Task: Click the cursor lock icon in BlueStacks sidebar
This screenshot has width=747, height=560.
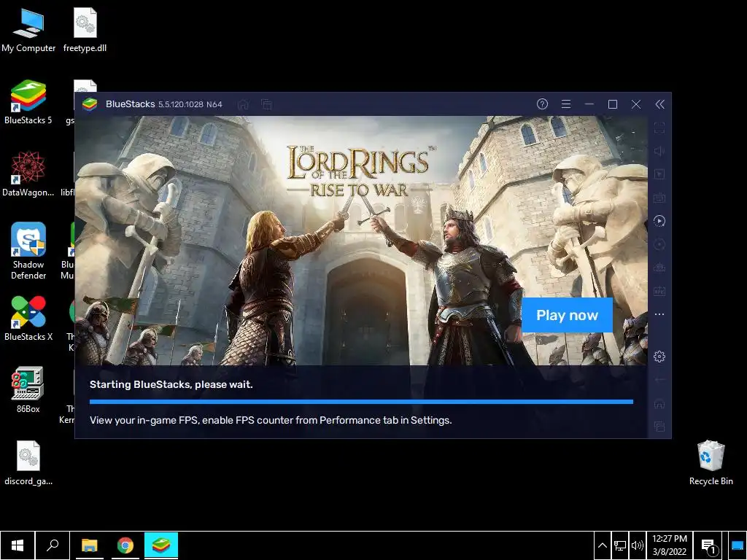Action: (659, 174)
